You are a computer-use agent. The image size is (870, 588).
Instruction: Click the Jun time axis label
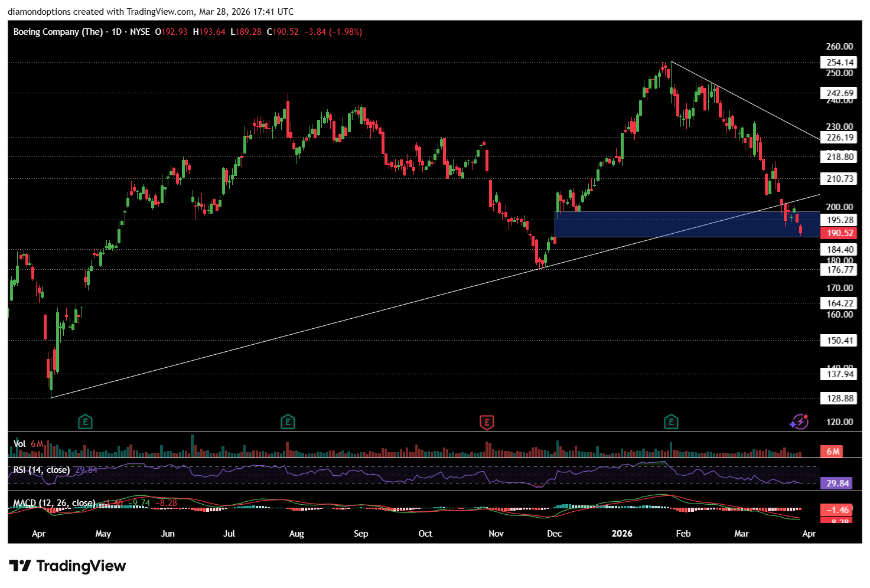168,534
